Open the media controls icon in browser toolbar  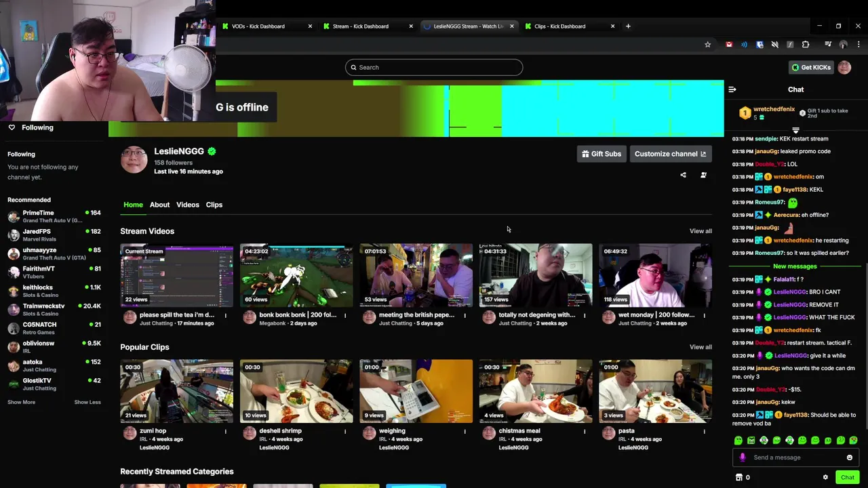tap(828, 45)
